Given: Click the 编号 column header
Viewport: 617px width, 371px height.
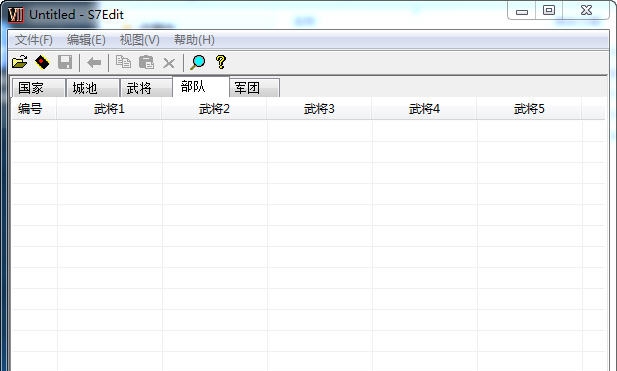Looking at the screenshot, I should point(34,109).
